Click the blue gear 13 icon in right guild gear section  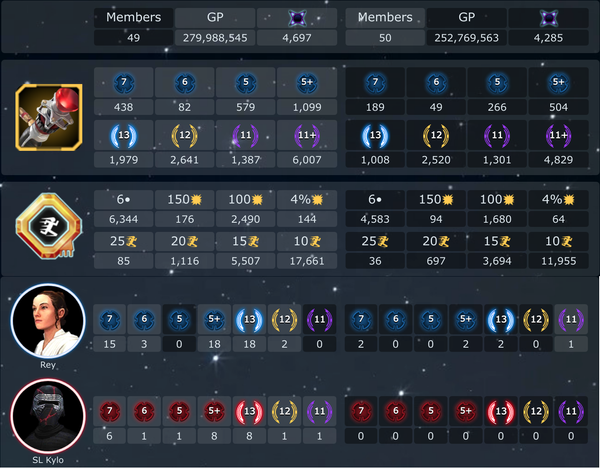tap(375, 135)
